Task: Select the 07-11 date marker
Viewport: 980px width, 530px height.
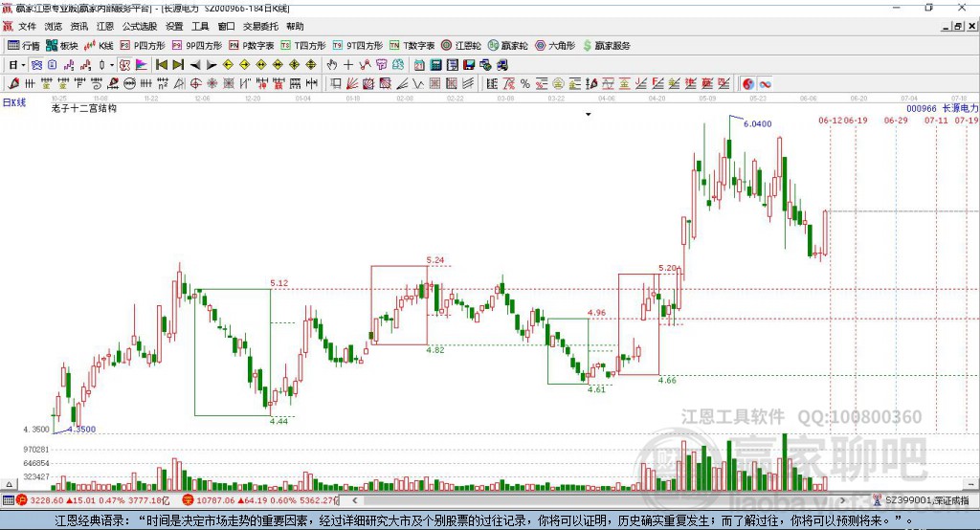Action: click(936, 120)
